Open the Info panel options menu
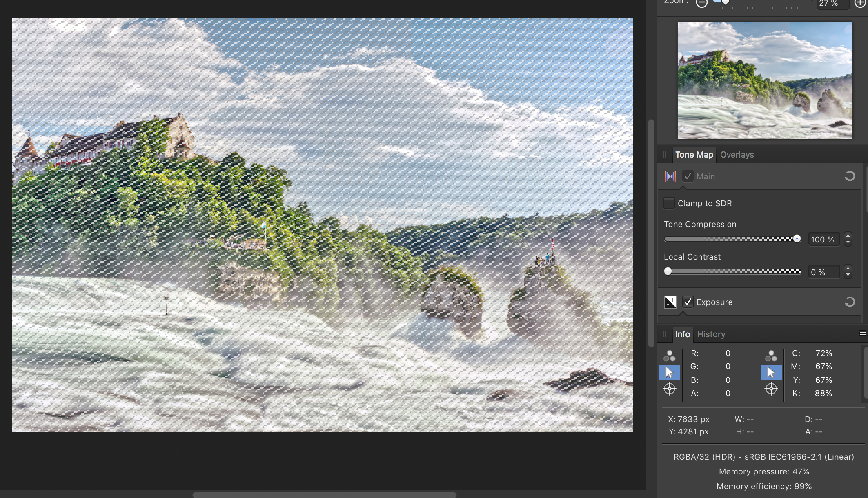868x498 pixels. pos(863,334)
